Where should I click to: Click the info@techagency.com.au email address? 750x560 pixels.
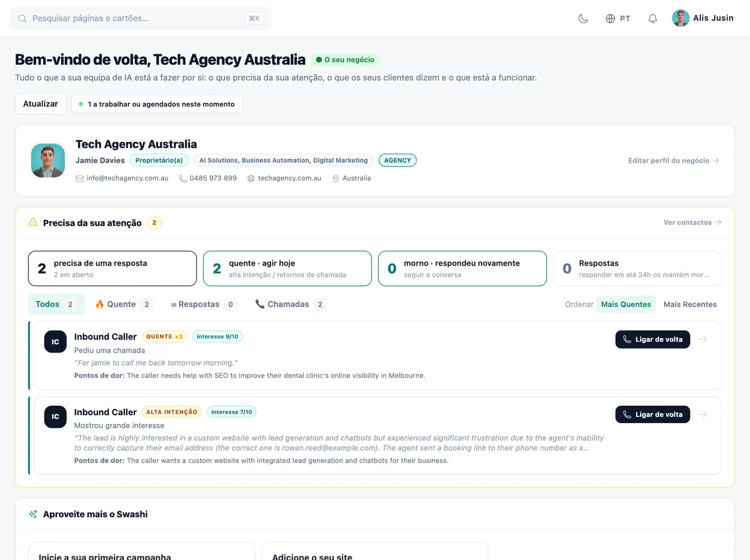127,178
